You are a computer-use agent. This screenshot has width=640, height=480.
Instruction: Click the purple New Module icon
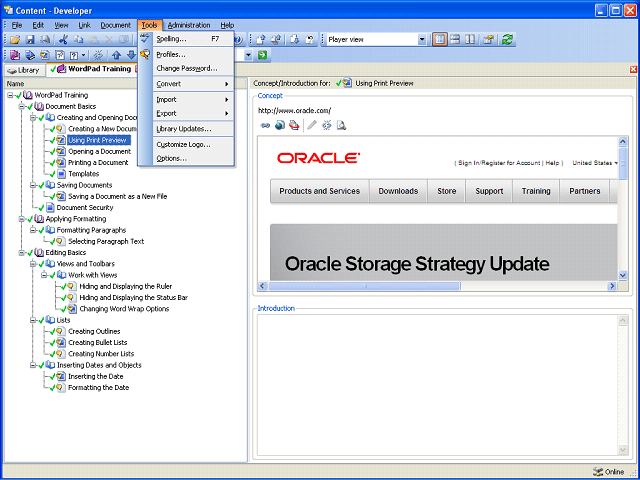pyautogui.click(x=15, y=55)
